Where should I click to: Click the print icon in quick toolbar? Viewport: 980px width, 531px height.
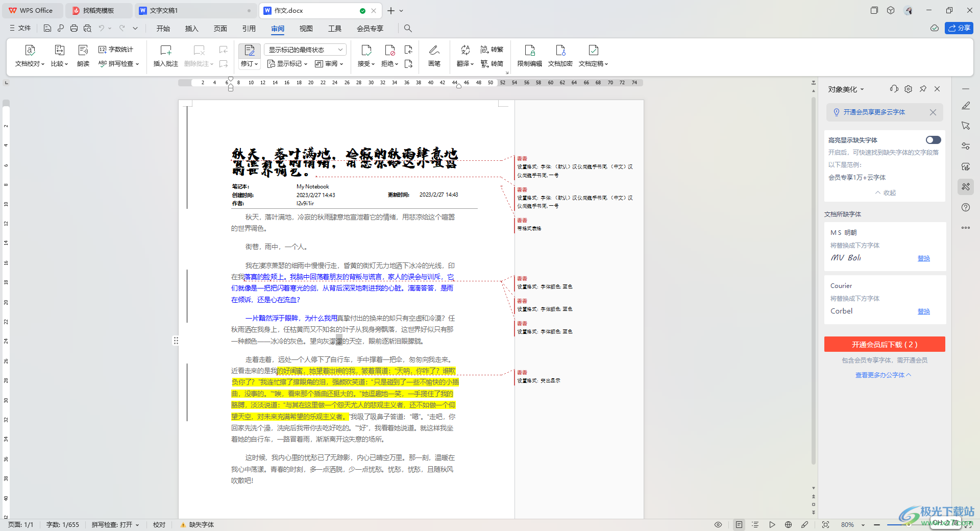pos(74,28)
